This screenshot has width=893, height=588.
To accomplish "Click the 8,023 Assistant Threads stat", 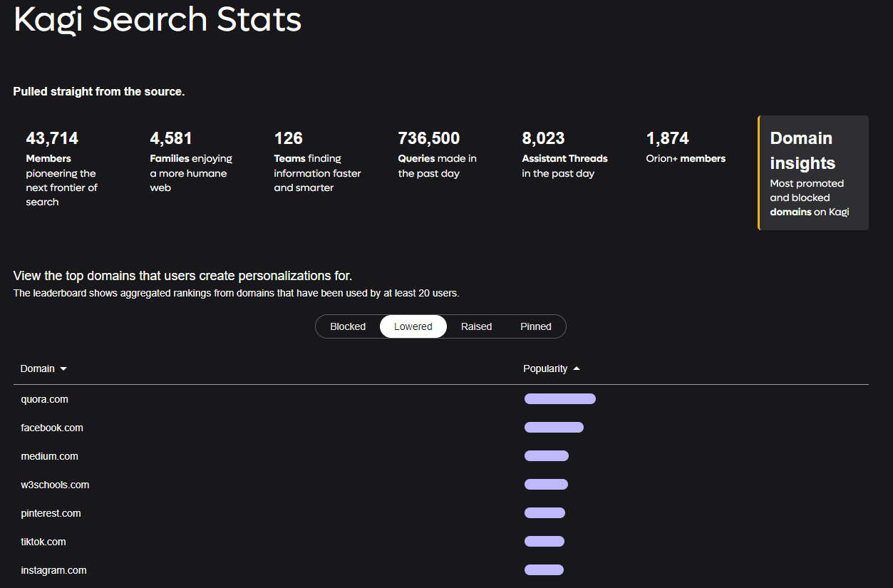I will [564, 155].
